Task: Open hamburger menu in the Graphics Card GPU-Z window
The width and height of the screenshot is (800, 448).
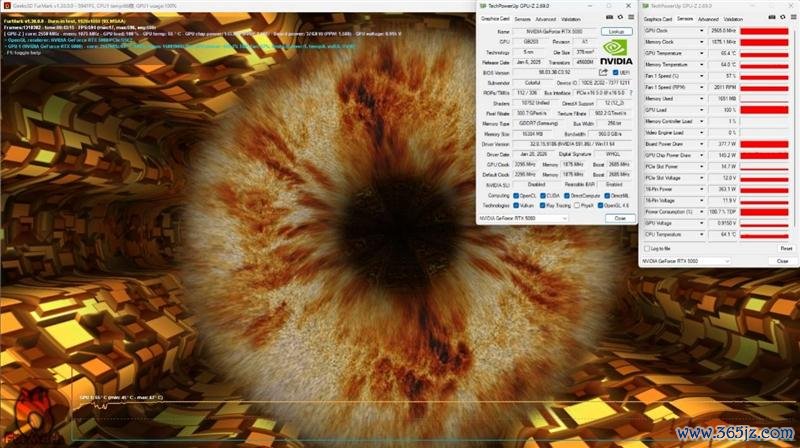Action: pyautogui.click(x=631, y=18)
